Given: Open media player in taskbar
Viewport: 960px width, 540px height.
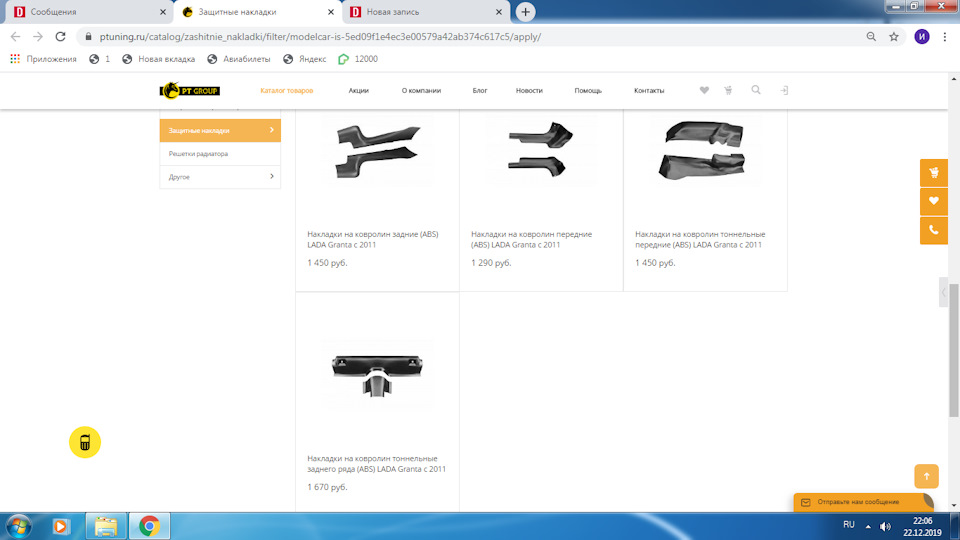Looking at the screenshot, I should coord(61,527).
